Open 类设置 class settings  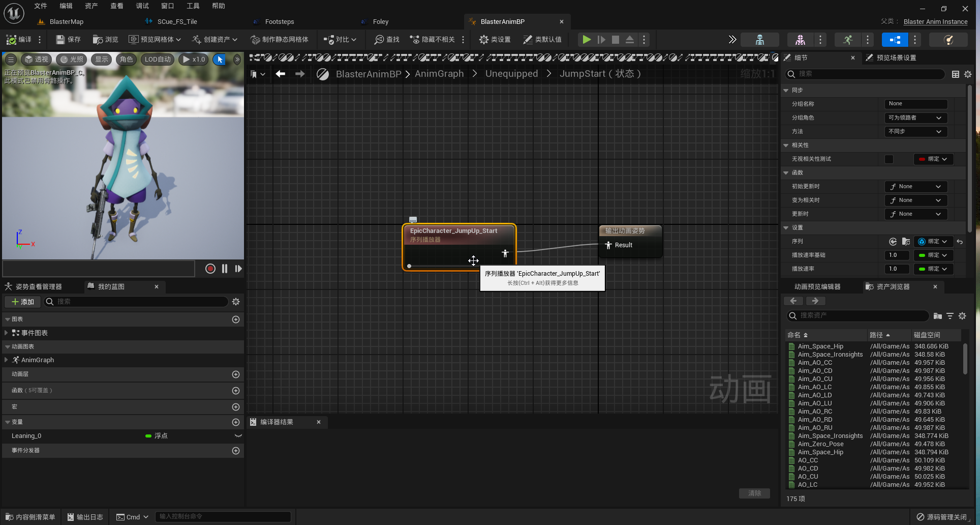pos(495,39)
